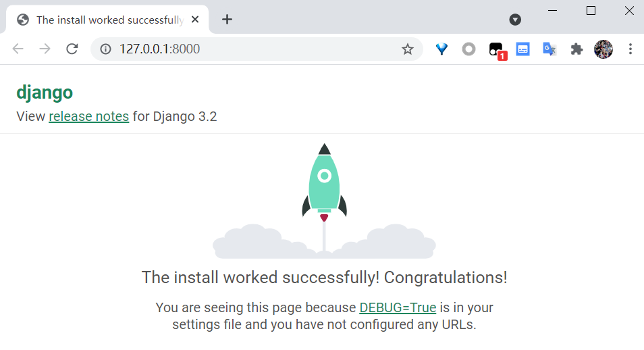This screenshot has height=350, width=644.
Task: Open a new tab
Action: tap(227, 20)
